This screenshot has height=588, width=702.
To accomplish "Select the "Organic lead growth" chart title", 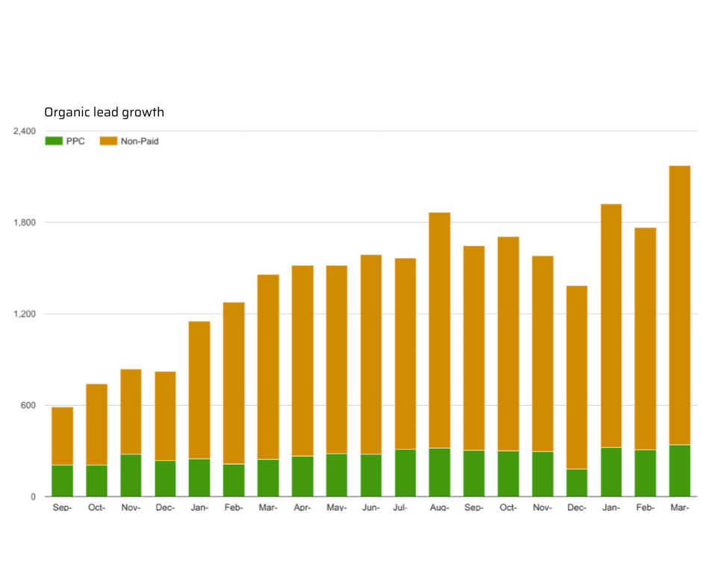I will point(104,113).
